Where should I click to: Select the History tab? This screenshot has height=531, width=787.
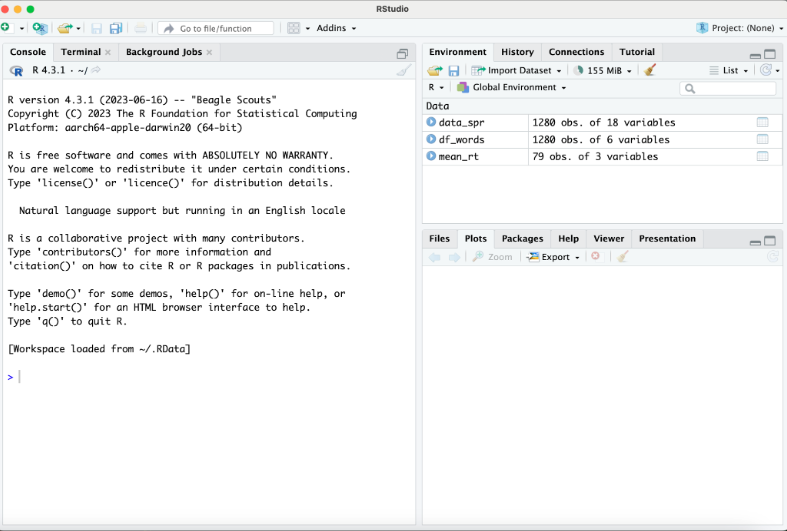click(517, 52)
